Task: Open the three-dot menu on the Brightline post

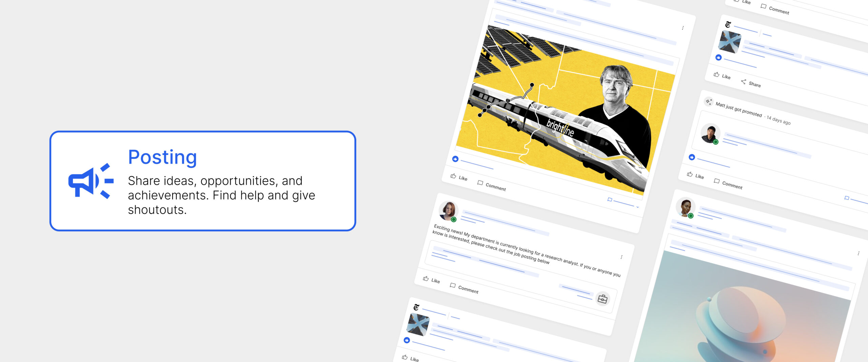Action: click(683, 28)
